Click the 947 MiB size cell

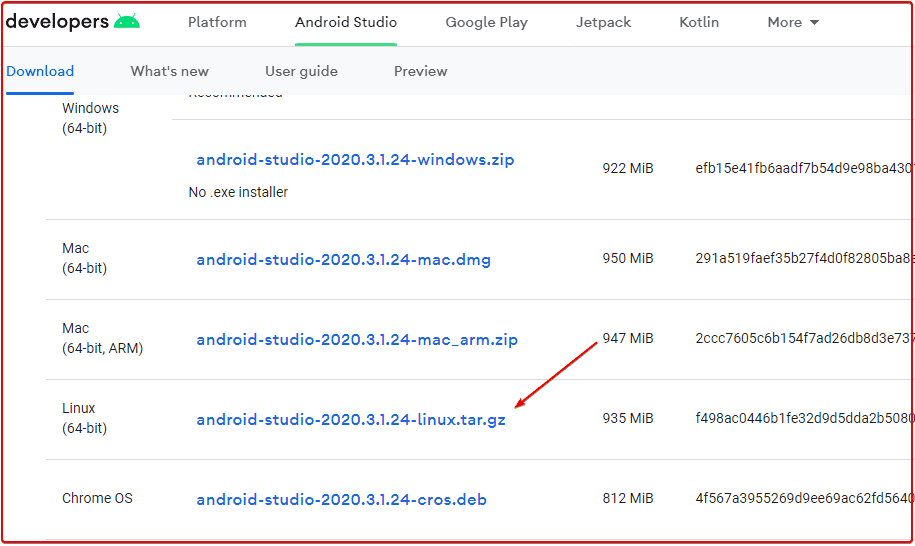coord(628,338)
